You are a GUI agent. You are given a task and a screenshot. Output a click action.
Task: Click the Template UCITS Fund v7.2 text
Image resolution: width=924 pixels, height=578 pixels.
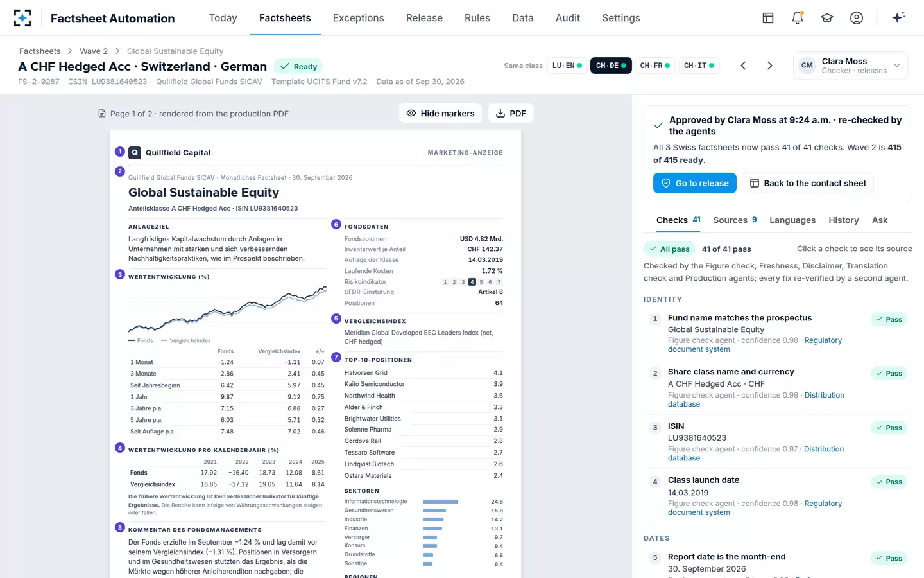point(320,82)
